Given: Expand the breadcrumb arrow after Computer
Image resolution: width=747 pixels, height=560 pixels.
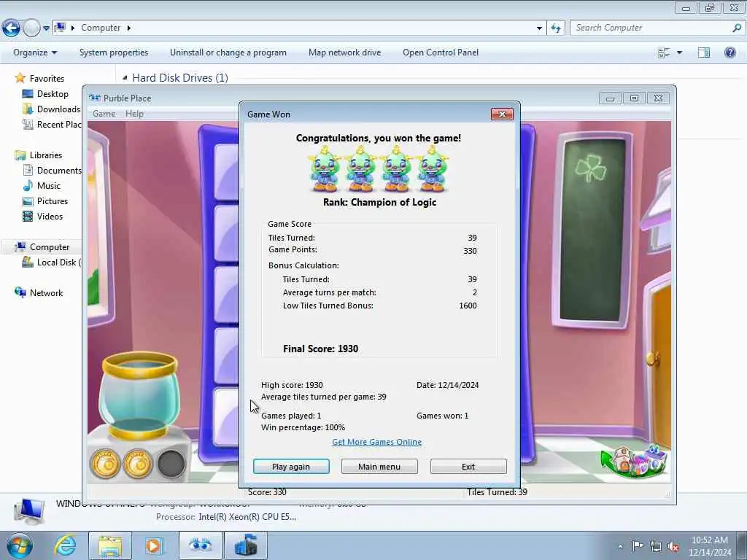Looking at the screenshot, I should tap(128, 28).
